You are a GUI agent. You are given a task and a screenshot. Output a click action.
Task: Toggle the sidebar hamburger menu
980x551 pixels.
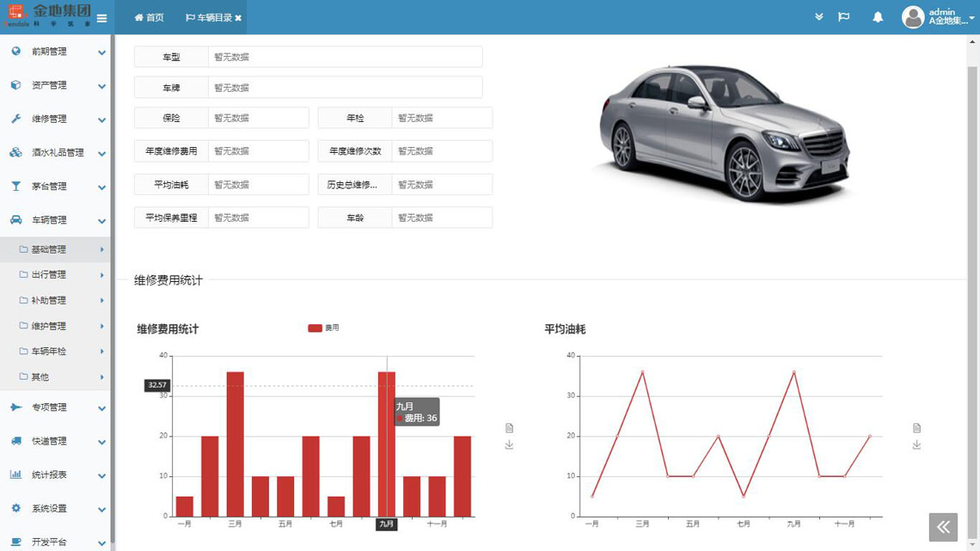[101, 18]
